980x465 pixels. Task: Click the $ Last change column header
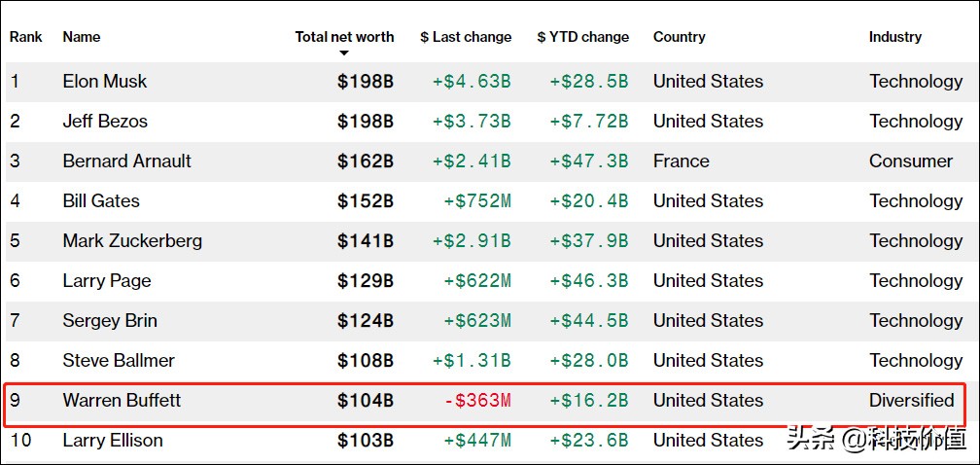click(x=466, y=37)
